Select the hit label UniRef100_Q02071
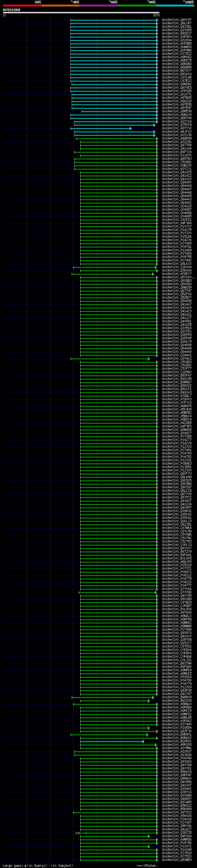 pos(176,94)
